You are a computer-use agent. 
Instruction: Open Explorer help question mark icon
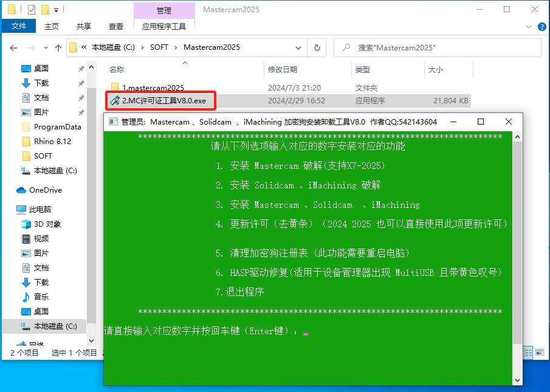click(x=541, y=27)
